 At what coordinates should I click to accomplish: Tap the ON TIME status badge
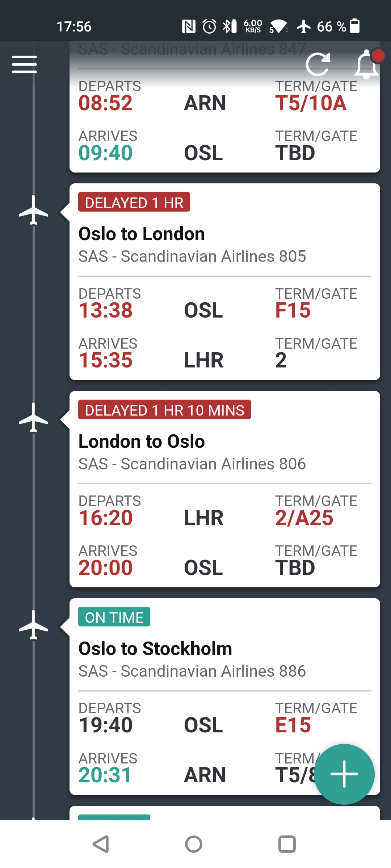(x=114, y=617)
